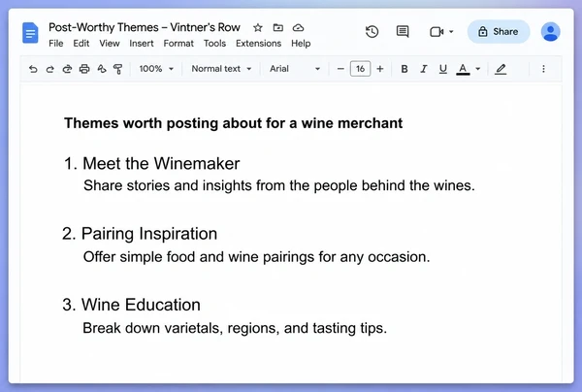Click the document title in the header
582x392 pixels.
point(145,27)
